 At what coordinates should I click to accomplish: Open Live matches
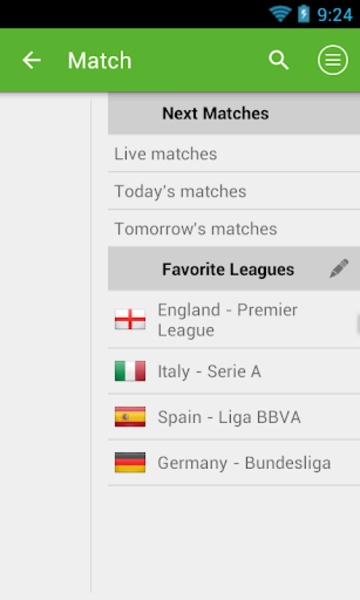234,154
